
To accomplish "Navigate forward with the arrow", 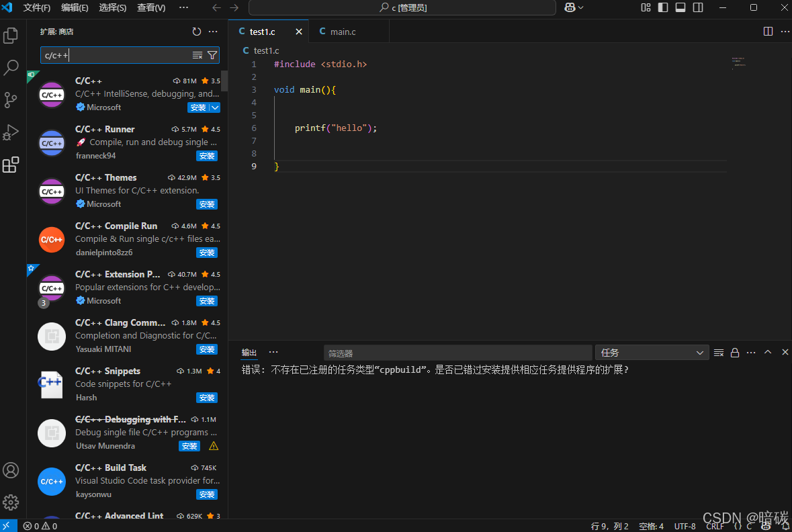I will click(x=234, y=7).
